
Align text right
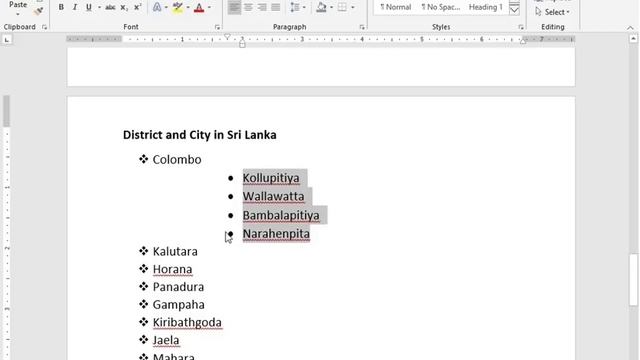262,7
